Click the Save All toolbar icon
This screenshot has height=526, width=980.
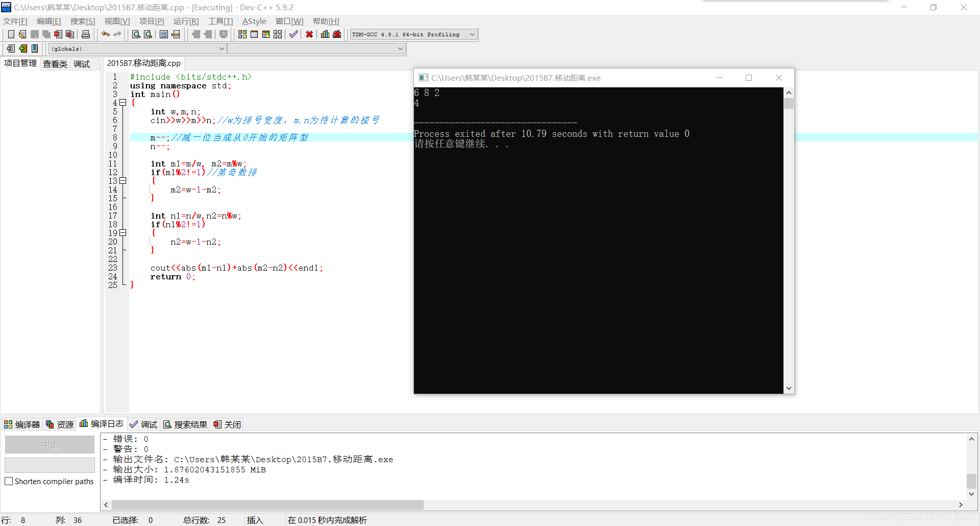[46, 34]
